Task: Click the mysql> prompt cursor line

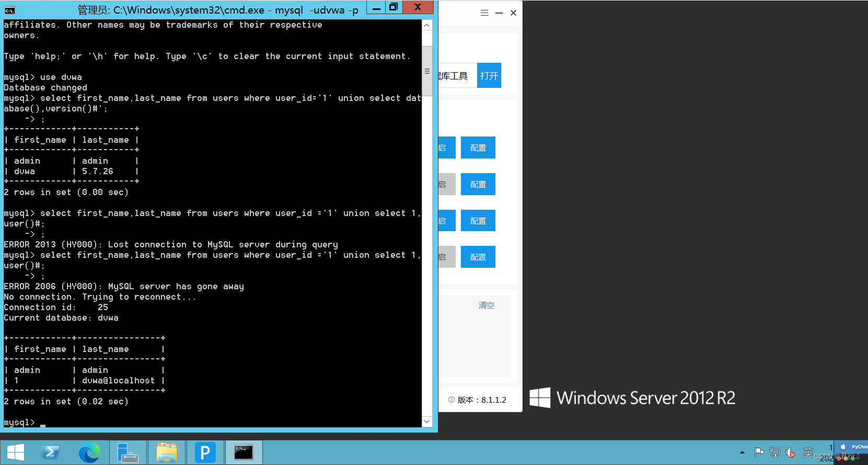Action: 25,422
